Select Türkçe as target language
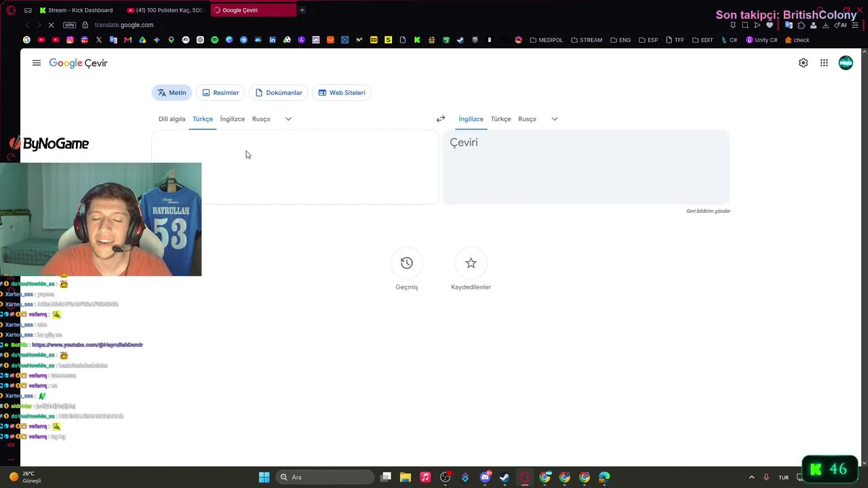The image size is (868, 488). coord(500,119)
